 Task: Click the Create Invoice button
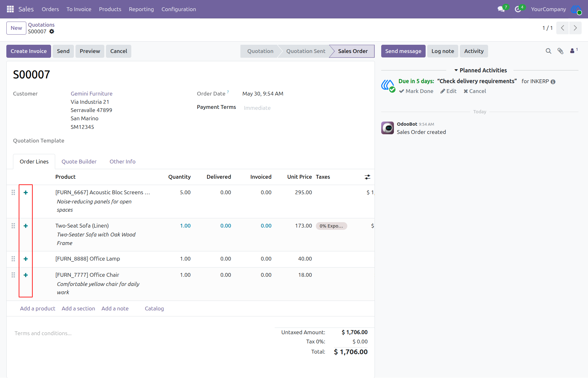coord(29,51)
